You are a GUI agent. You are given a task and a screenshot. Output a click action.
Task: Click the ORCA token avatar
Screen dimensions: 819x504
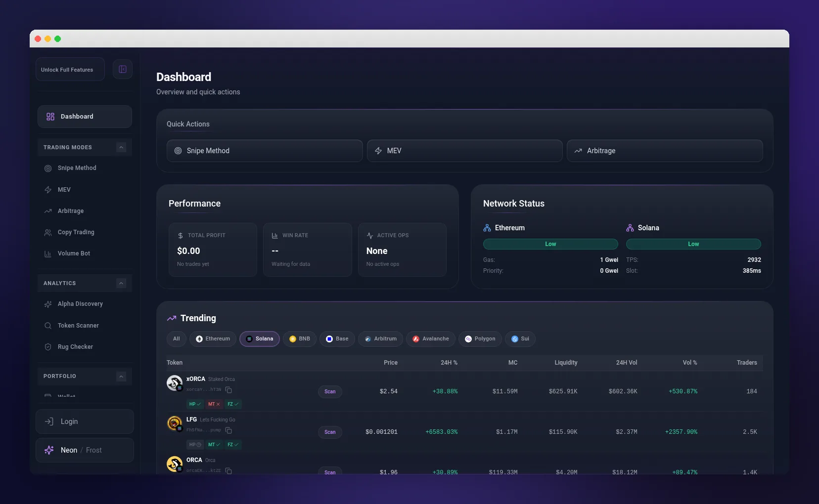[x=175, y=464]
